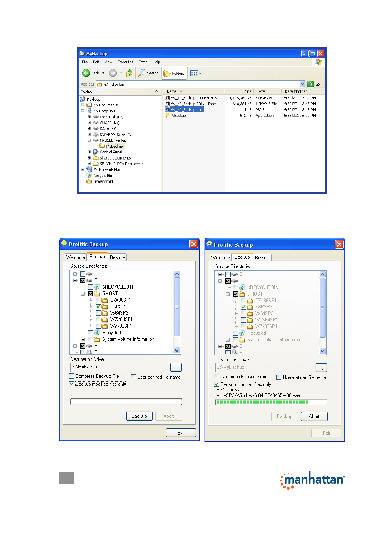Uncheck the D: drive checkbox in left Prolific Backup

click(x=83, y=280)
